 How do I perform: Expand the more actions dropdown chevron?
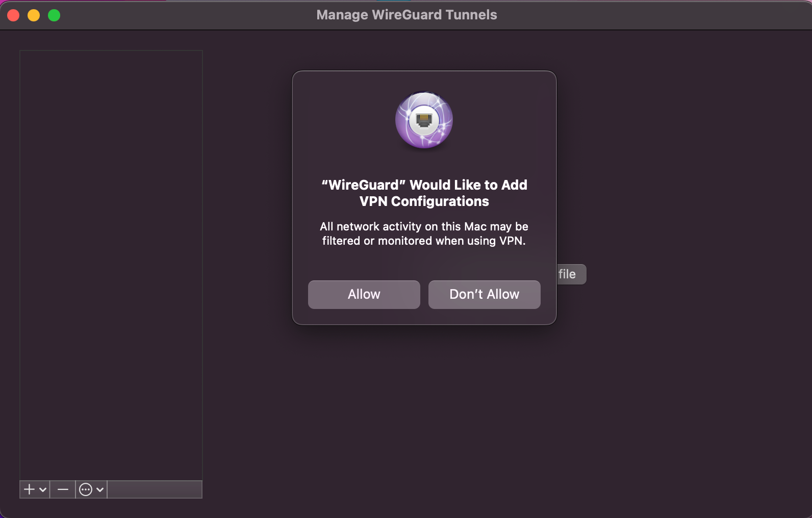point(100,490)
